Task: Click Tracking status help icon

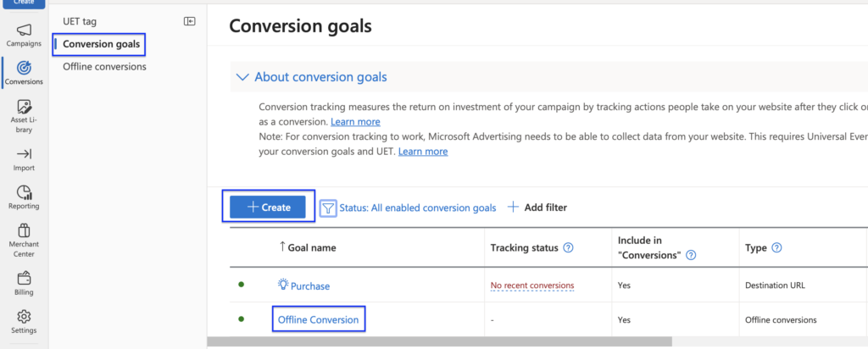Action: [x=569, y=248]
